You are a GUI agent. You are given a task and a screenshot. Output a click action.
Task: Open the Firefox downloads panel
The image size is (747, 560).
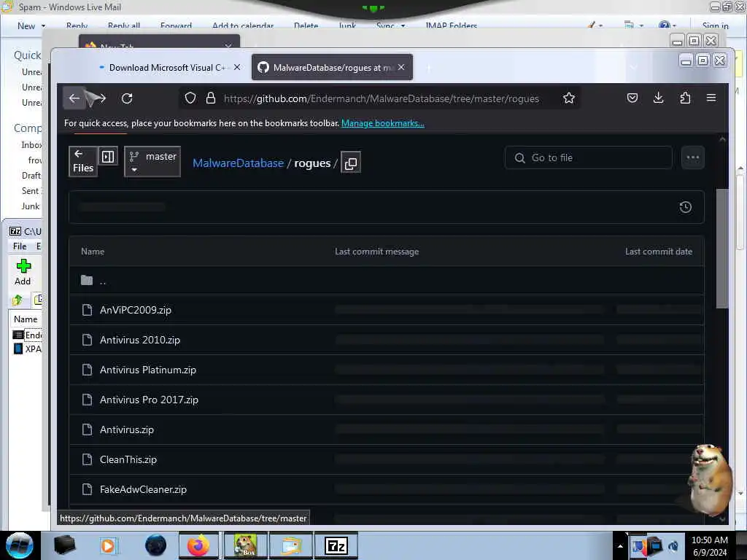(x=659, y=98)
